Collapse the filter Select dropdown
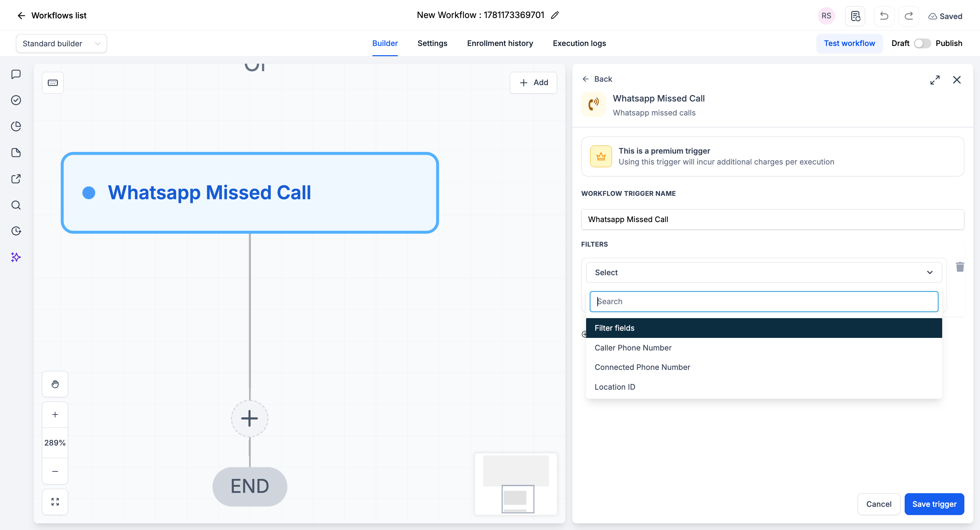The image size is (980, 530). [x=764, y=272]
